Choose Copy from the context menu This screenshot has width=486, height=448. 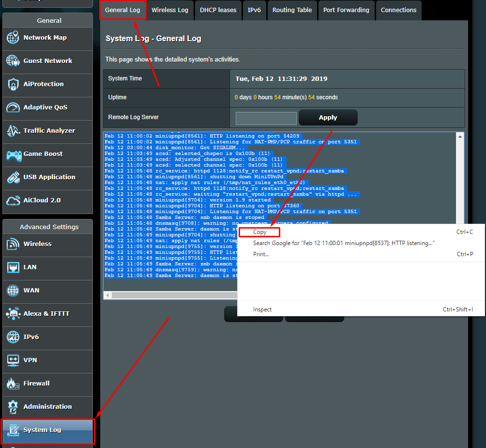pyautogui.click(x=260, y=232)
